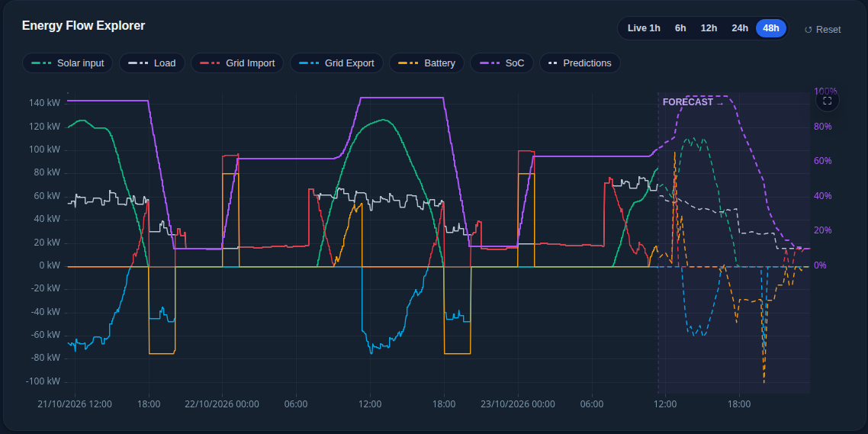868x434 pixels.
Task: Hide the Grid Import series
Action: pos(237,63)
